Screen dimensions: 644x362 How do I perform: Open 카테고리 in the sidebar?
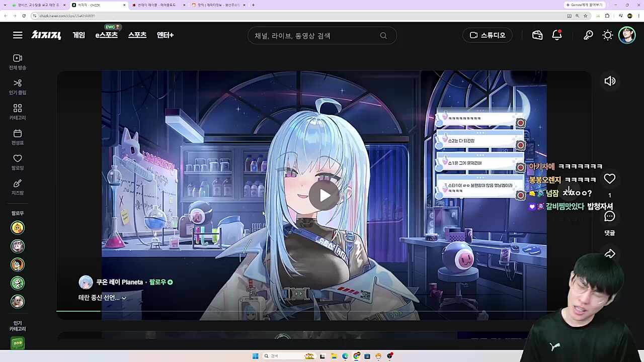(18, 112)
